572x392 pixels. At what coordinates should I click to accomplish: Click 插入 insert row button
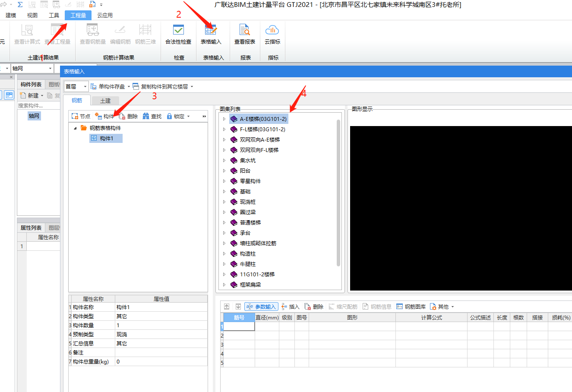pos(290,307)
